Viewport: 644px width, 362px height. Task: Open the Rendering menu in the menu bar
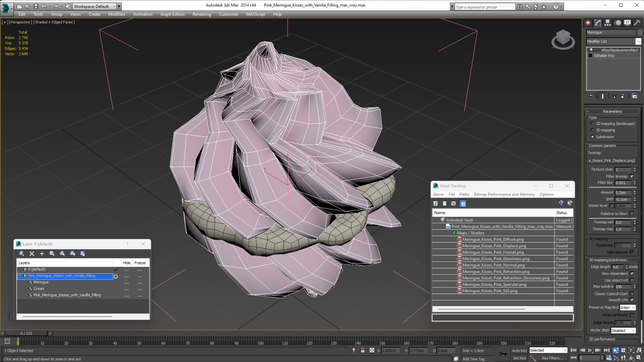[202, 14]
